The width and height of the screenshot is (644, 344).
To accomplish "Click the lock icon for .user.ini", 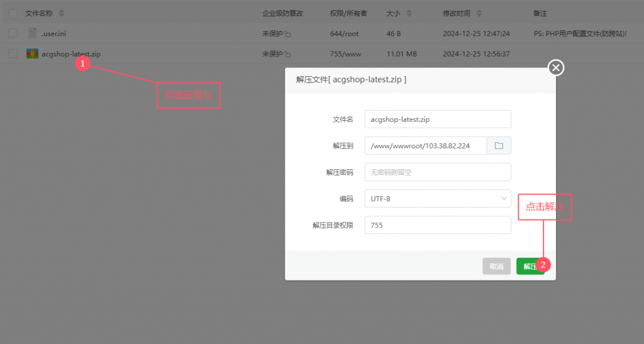I will [x=287, y=34].
